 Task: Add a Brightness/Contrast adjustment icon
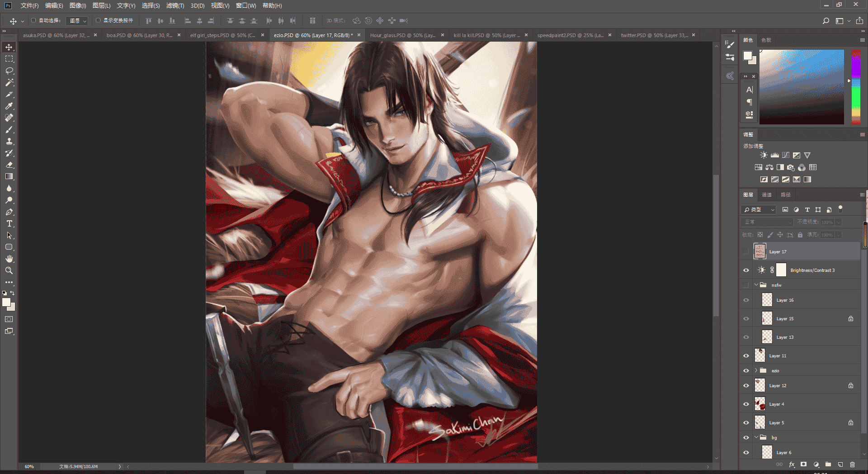764,155
